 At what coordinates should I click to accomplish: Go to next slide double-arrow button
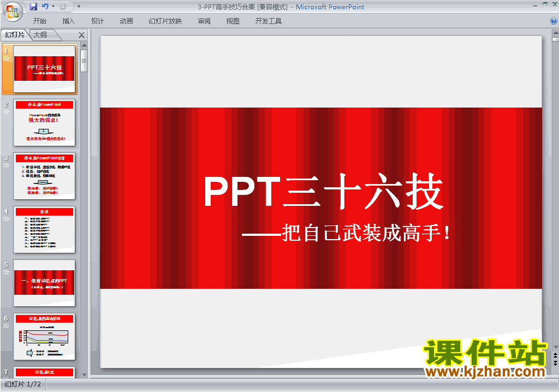(x=555, y=363)
